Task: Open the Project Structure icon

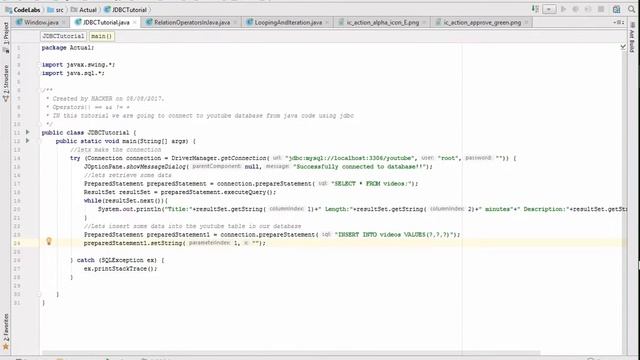Action: [x=616, y=9]
